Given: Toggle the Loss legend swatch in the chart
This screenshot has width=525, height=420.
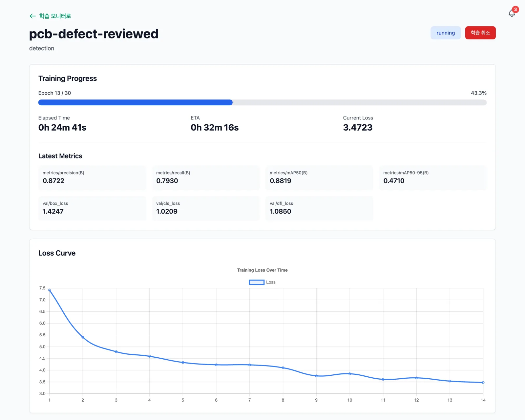Looking at the screenshot, I should click(x=257, y=282).
